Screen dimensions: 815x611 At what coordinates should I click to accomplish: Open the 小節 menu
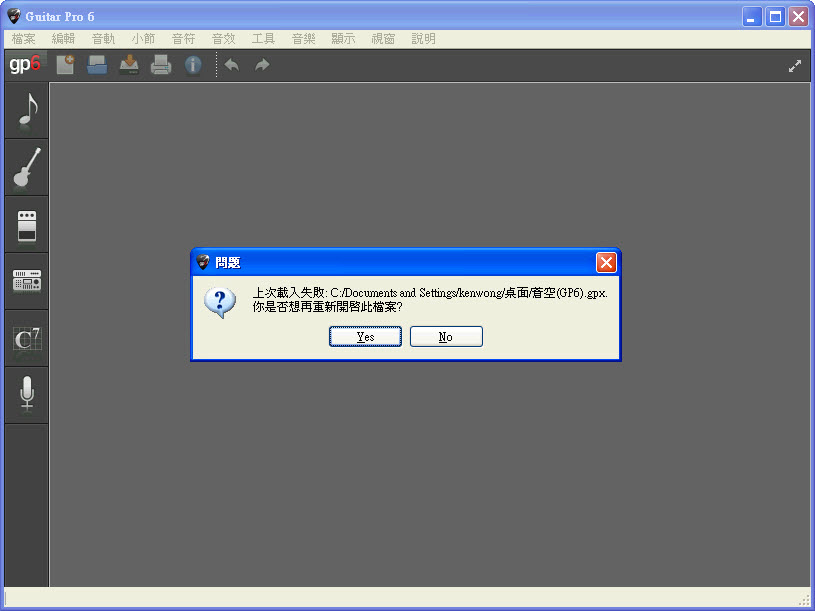click(143, 39)
